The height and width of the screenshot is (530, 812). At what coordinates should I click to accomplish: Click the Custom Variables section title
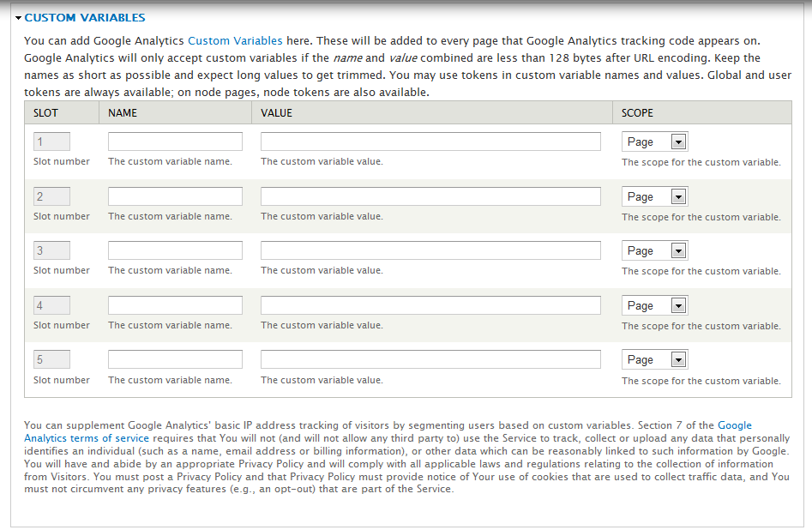(85, 18)
